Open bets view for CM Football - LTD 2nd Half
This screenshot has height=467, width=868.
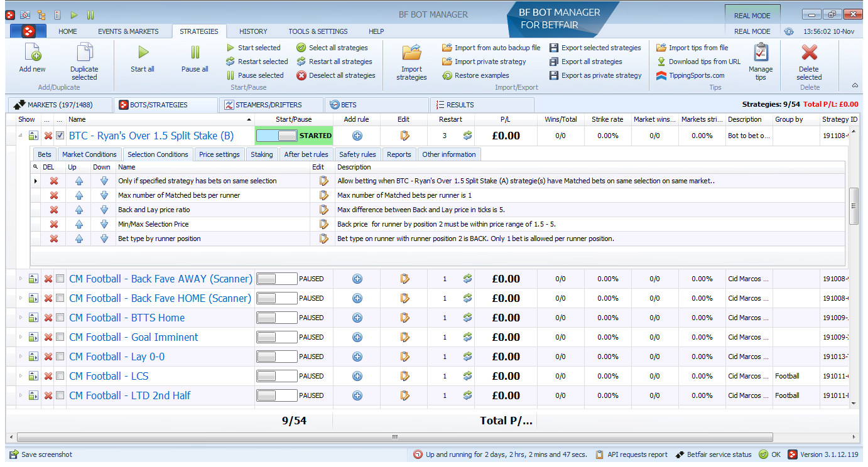click(x=33, y=395)
